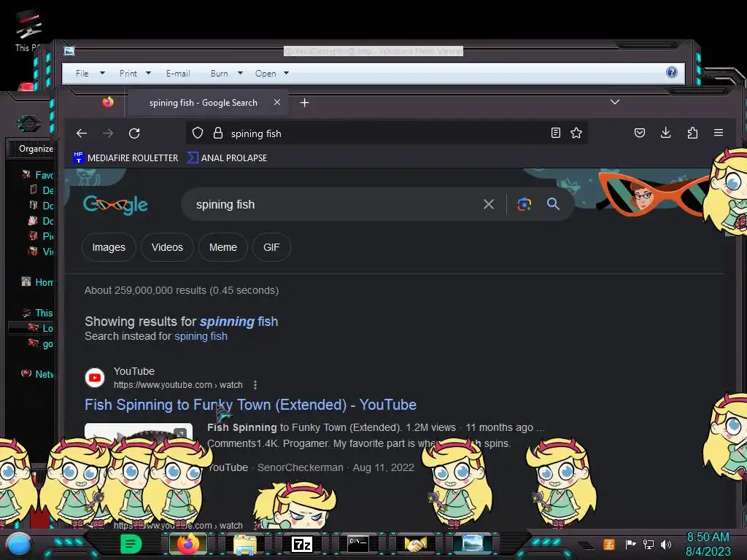
Task: Filter results by GIF
Action: point(271,247)
